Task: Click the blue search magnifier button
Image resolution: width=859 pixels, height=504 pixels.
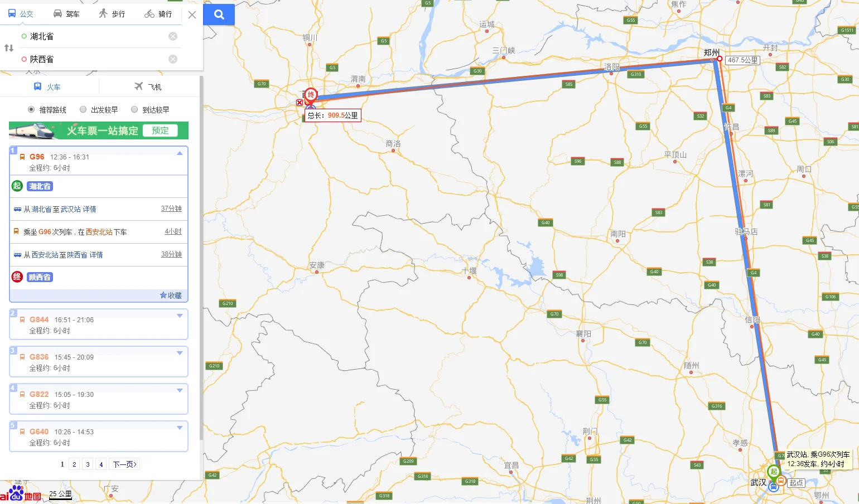Action: pyautogui.click(x=219, y=14)
